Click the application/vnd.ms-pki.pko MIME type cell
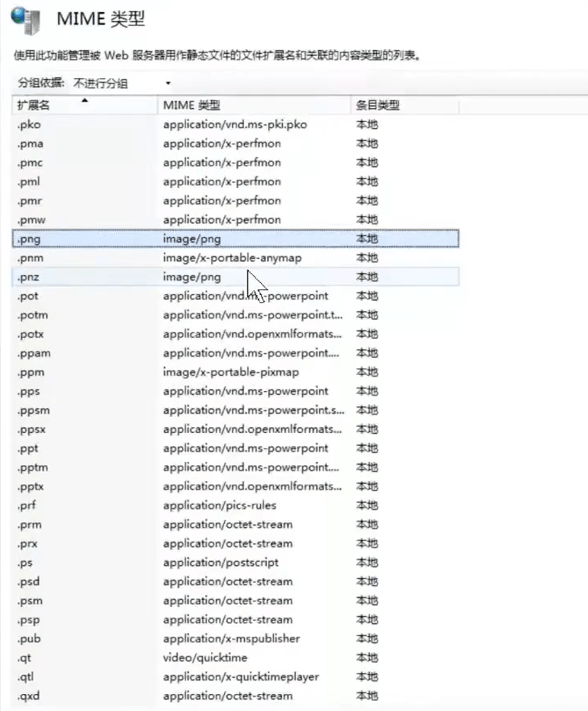Image resolution: width=588 pixels, height=711 pixels. click(235, 124)
